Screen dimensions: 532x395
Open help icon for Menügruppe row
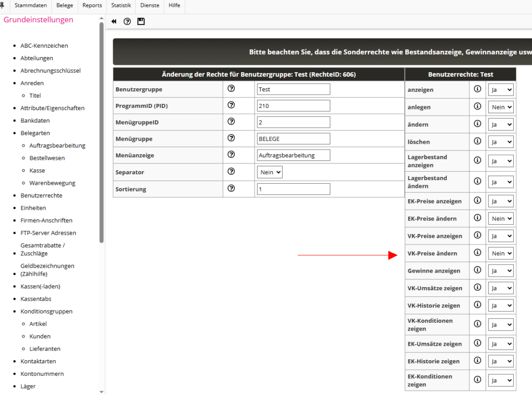pos(231,138)
